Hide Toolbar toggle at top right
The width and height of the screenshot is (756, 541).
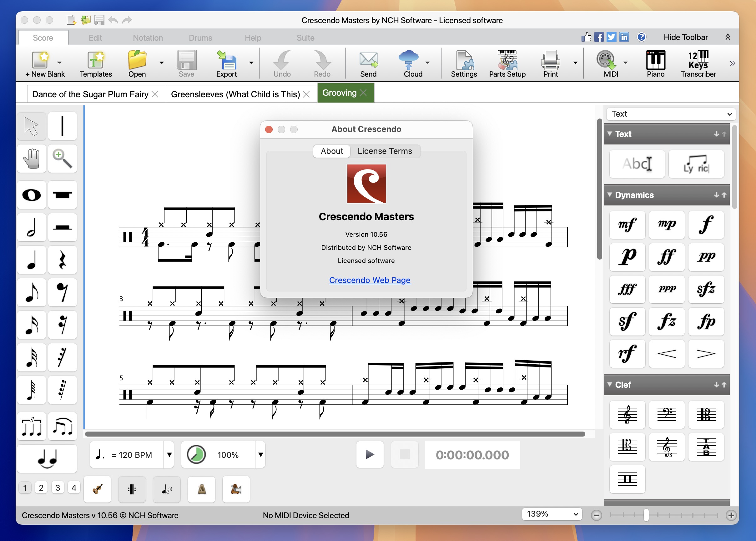pyautogui.click(x=685, y=37)
